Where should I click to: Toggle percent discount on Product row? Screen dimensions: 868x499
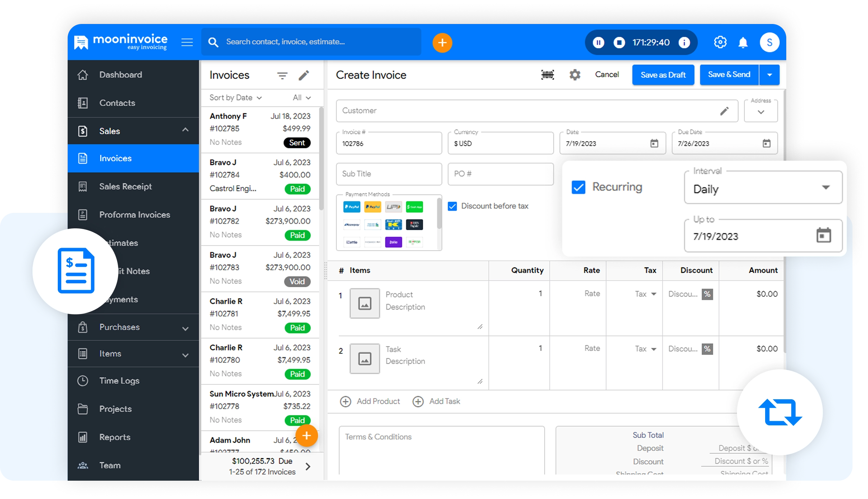click(707, 294)
